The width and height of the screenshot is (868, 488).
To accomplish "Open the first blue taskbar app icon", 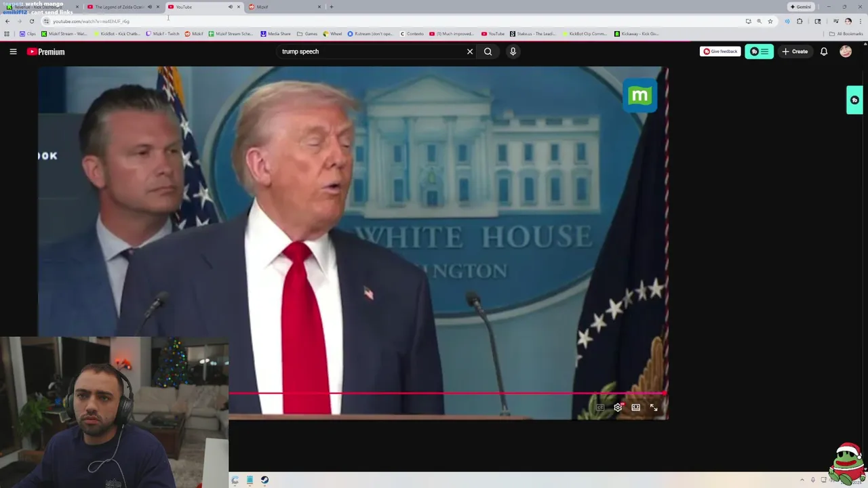I will click(x=235, y=480).
